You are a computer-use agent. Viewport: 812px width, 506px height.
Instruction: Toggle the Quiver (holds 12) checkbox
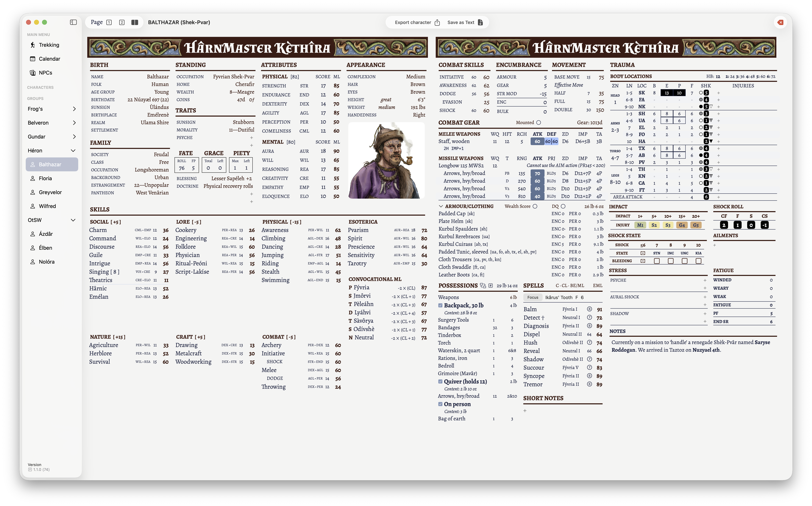440,382
